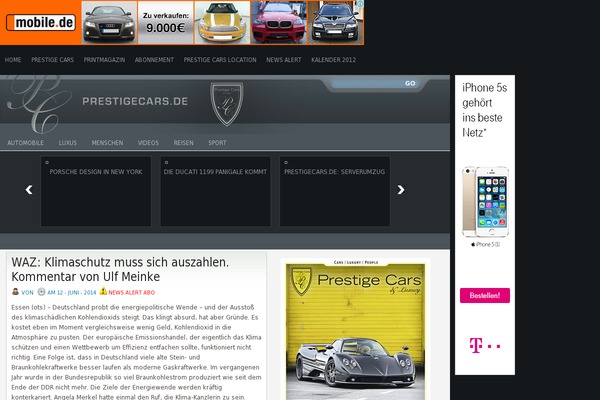Image resolution: width=600 pixels, height=400 pixels.
Task: Open PRESTIGE CARS LOCATION page
Action: click(220, 60)
